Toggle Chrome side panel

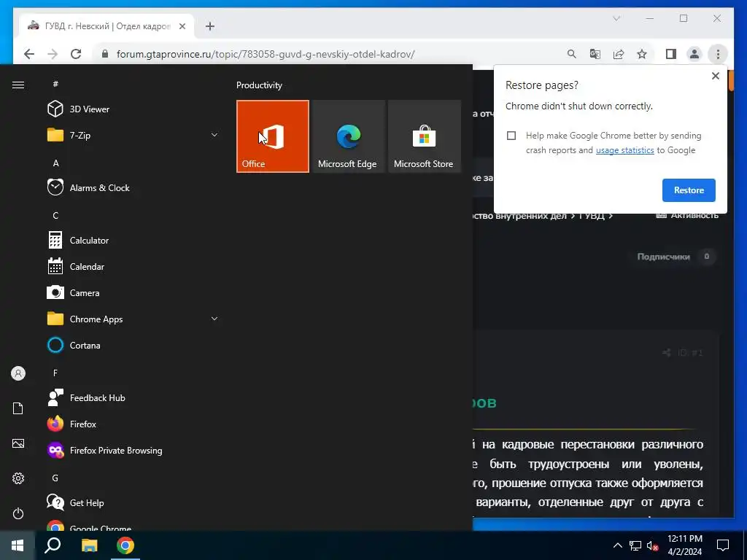coord(671,54)
